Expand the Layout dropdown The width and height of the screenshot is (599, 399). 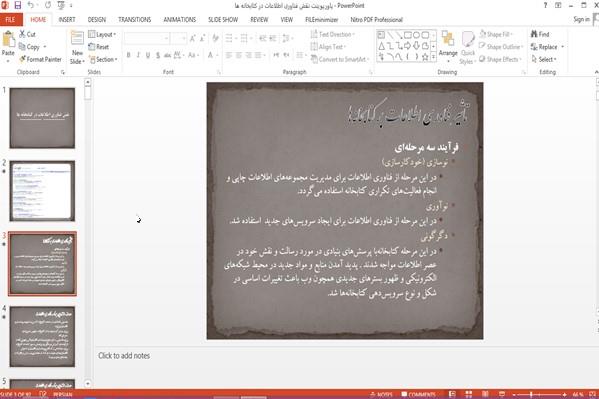point(102,34)
